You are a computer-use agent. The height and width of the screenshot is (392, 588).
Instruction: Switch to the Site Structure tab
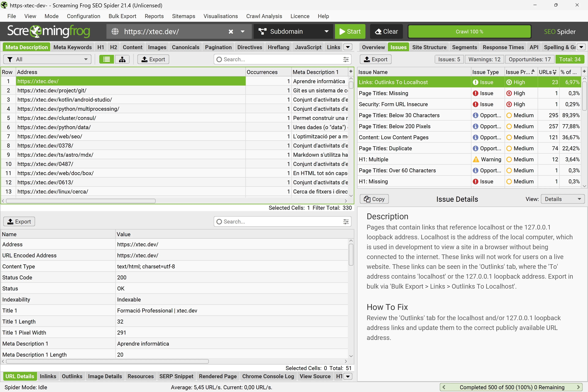tap(429, 47)
